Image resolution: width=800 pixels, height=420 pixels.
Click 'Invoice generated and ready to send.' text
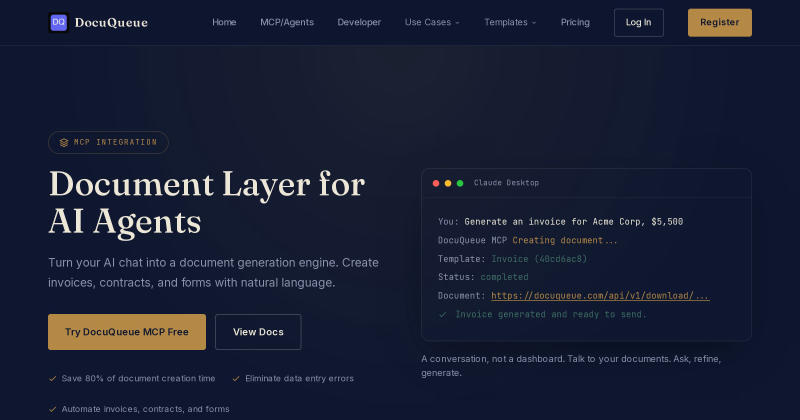(551, 315)
